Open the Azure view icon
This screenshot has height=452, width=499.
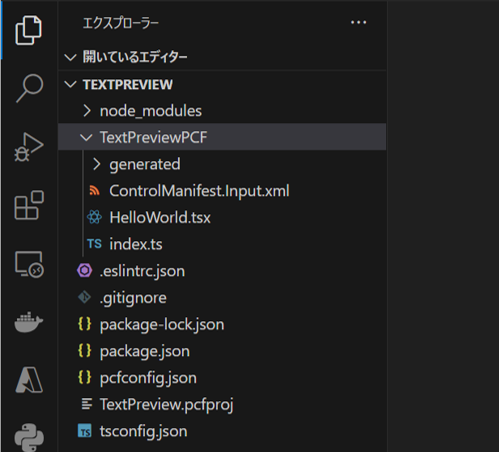pos(29,380)
